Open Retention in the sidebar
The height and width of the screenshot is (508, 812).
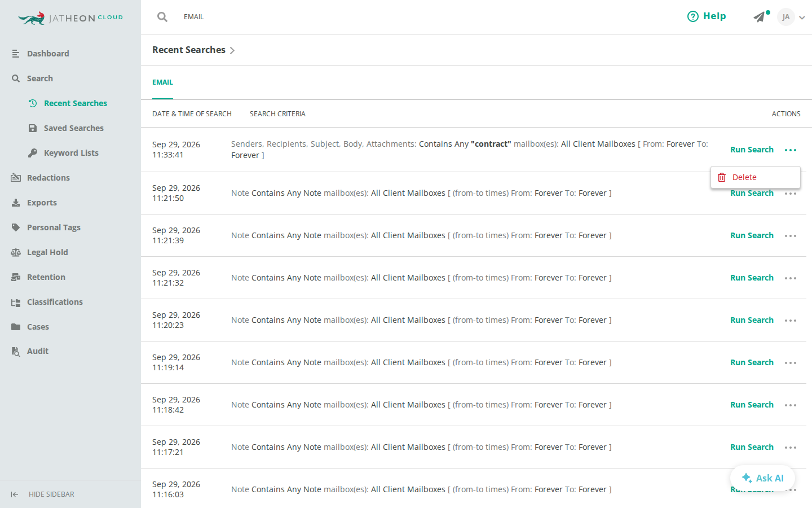(x=38, y=277)
